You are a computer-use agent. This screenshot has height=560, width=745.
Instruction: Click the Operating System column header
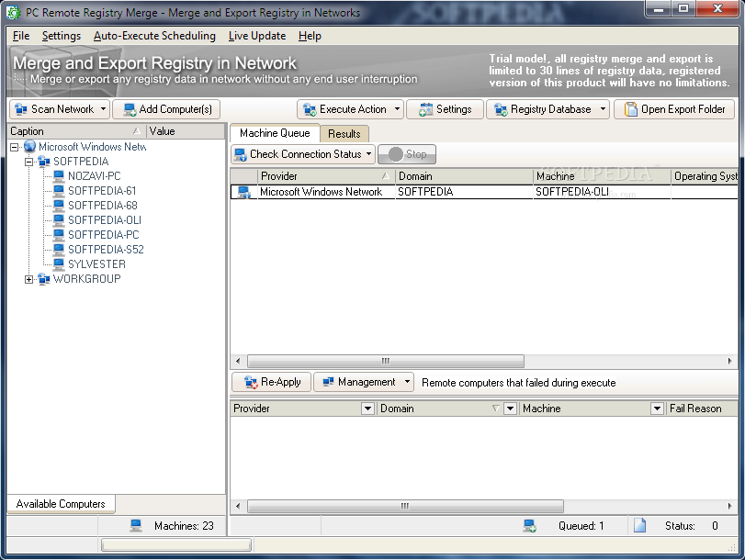705,176
